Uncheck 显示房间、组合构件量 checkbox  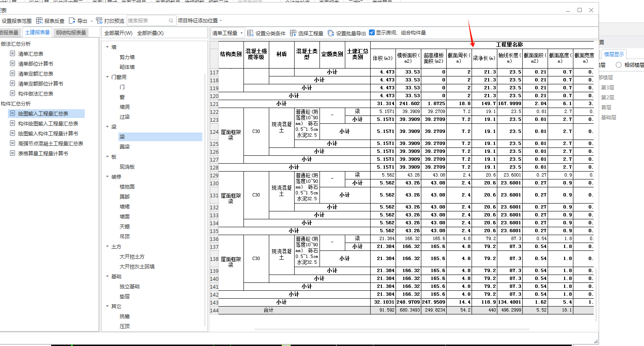coord(372,32)
